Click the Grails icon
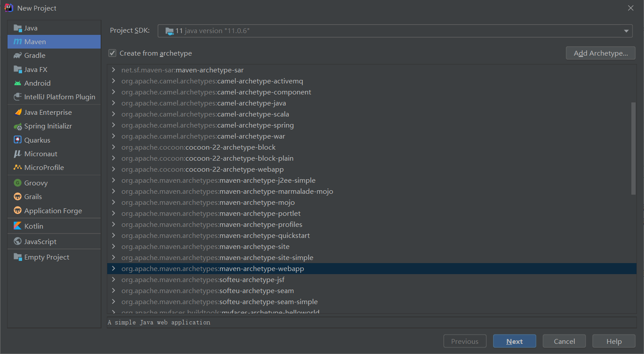The height and width of the screenshot is (354, 644). click(x=18, y=196)
